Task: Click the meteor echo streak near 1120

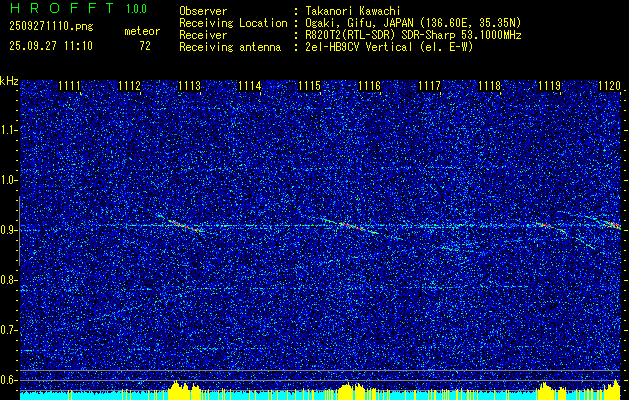Action: pos(611,224)
